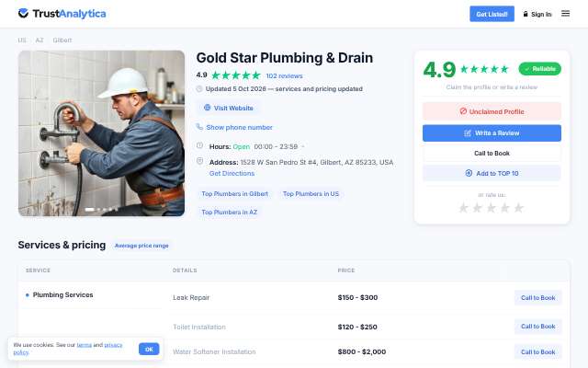Click Visit Website
The width and height of the screenshot is (588, 368).
[228, 109]
